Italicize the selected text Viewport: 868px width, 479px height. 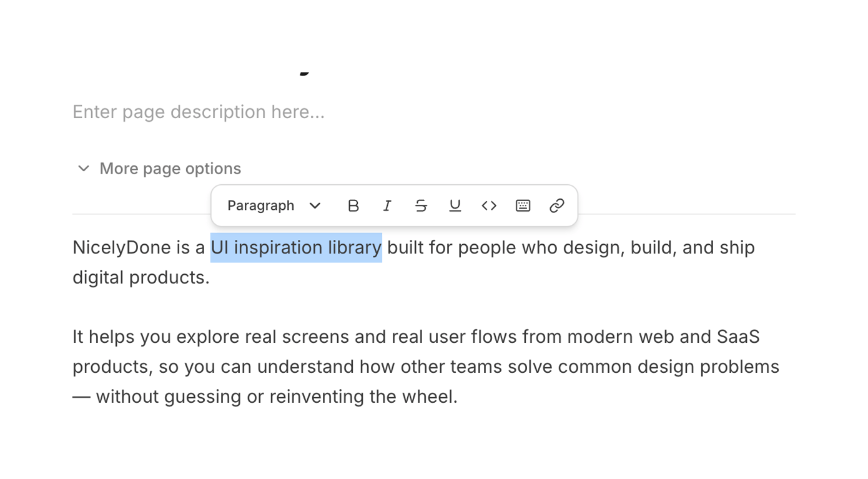click(x=387, y=205)
